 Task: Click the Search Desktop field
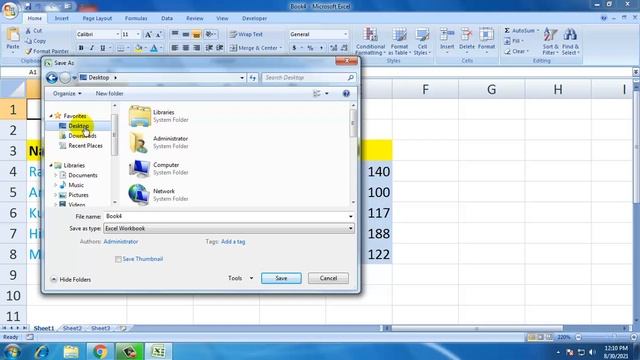[x=308, y=78]
